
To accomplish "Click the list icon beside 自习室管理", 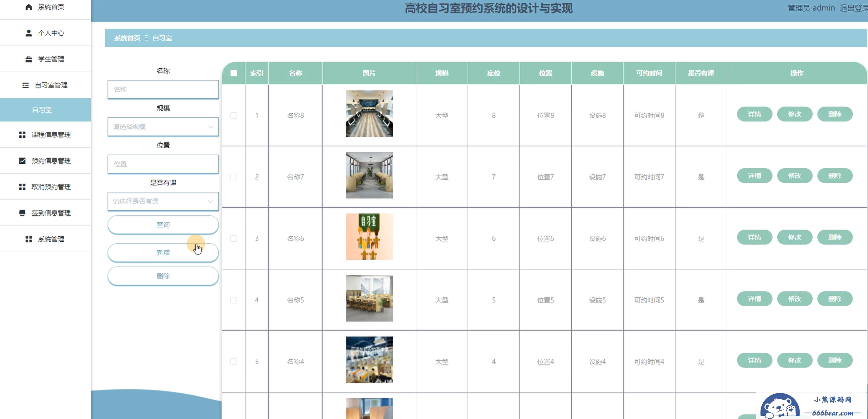I will pyautogui.click(x=26, y=85).
